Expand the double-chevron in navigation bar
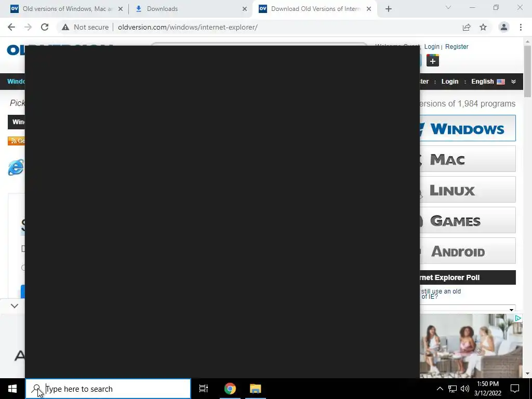The width and height of the screenshot is (532, 399). coord(513,82)
